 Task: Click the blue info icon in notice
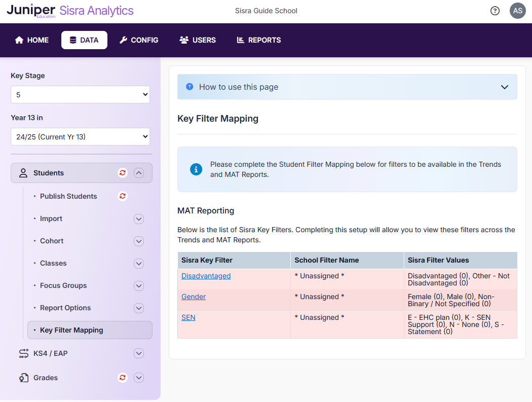[x=196, y=169]
